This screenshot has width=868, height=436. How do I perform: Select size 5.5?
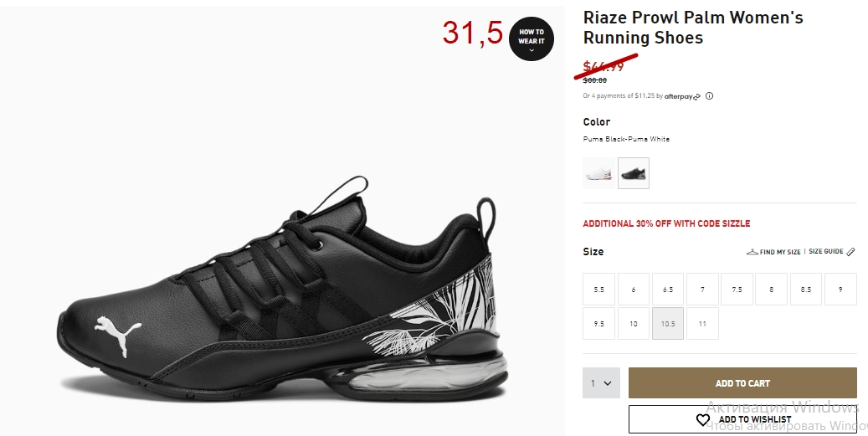[x=598, y=289]
